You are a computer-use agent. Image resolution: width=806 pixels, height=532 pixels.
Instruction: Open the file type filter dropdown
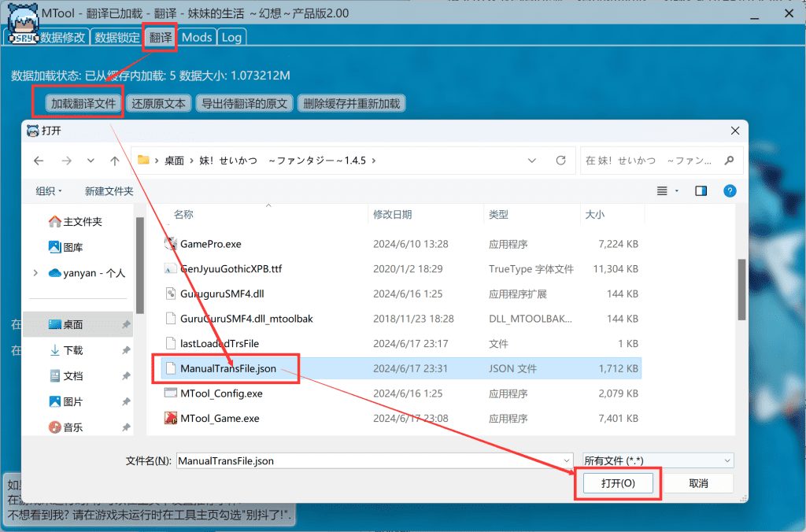657,460
